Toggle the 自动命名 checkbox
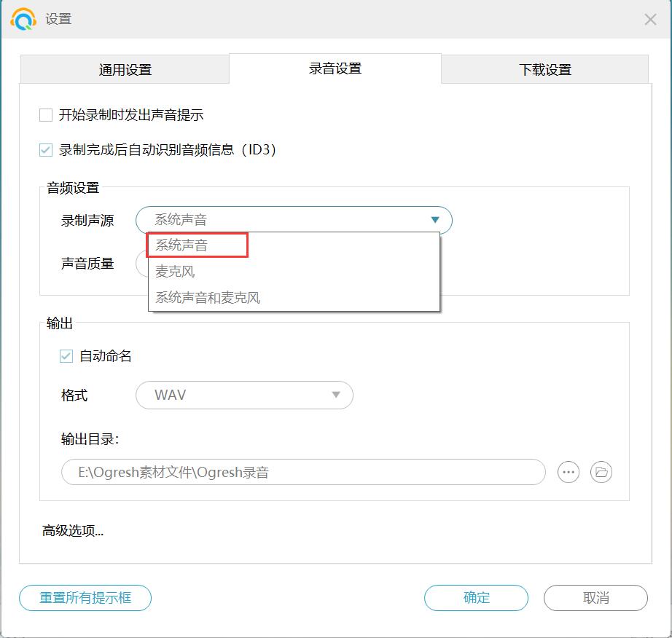The image size is (672, 638). (x=66, y=355)
